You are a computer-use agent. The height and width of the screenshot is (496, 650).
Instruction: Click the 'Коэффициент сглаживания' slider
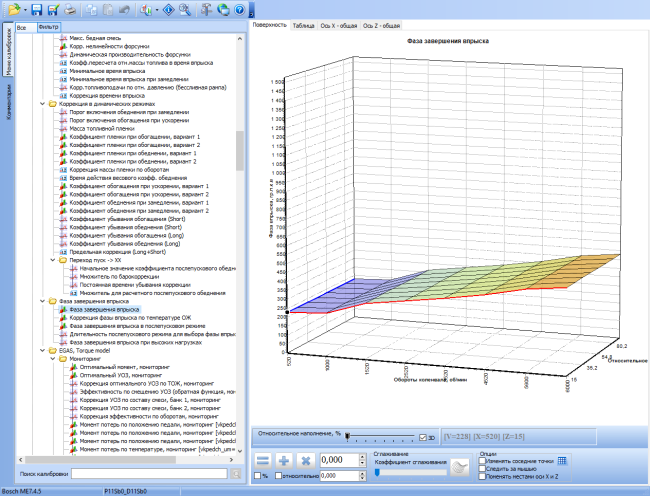point(410,472)
